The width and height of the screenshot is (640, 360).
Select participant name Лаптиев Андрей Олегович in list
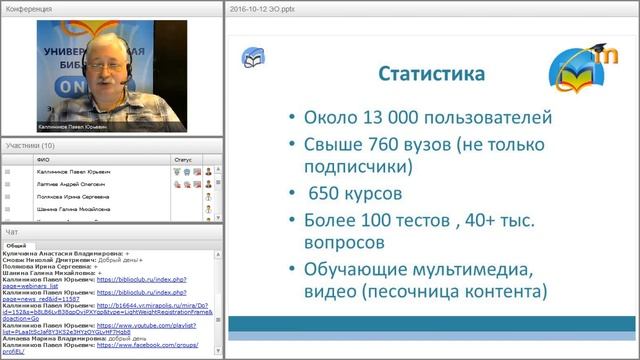(71, 184)
